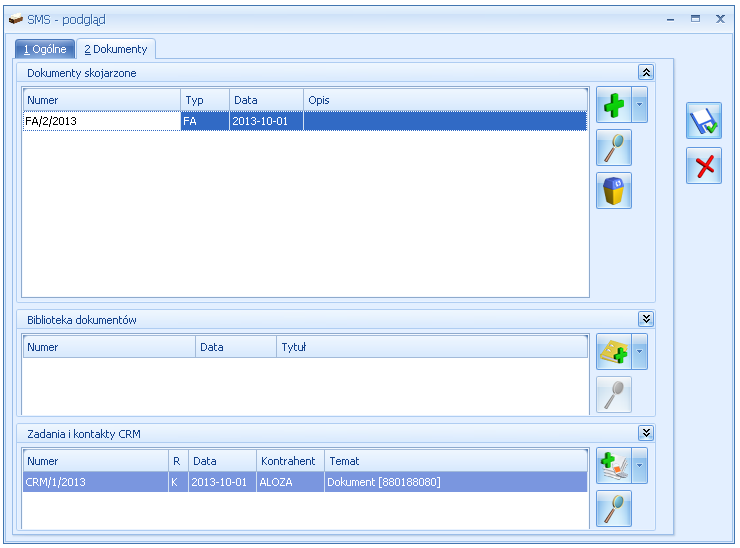Open dropdown arrow beside CRM add button
The width and height of the screenshot is (740, 548).
tap(639, 466)
